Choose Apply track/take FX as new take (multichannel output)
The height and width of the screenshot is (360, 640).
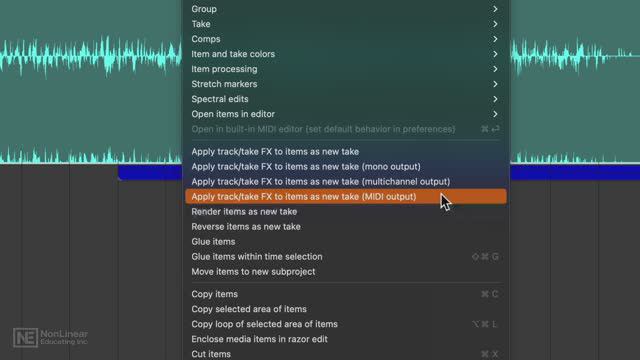[x=346, y=182]
